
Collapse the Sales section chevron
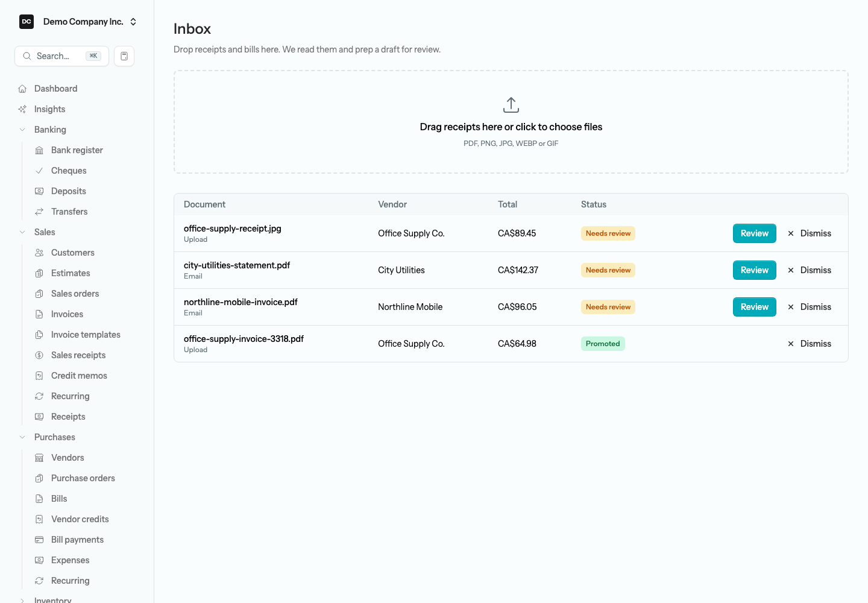coord(22,232)
